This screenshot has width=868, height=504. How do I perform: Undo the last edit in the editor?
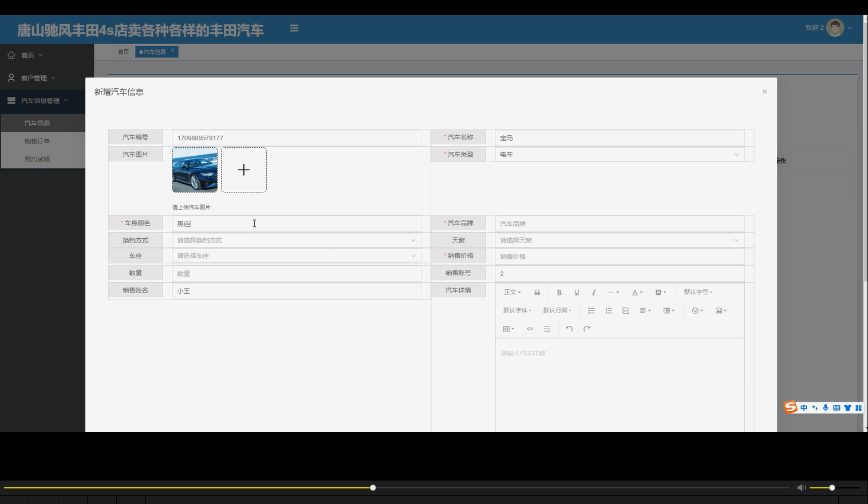[x=569, y=329]
